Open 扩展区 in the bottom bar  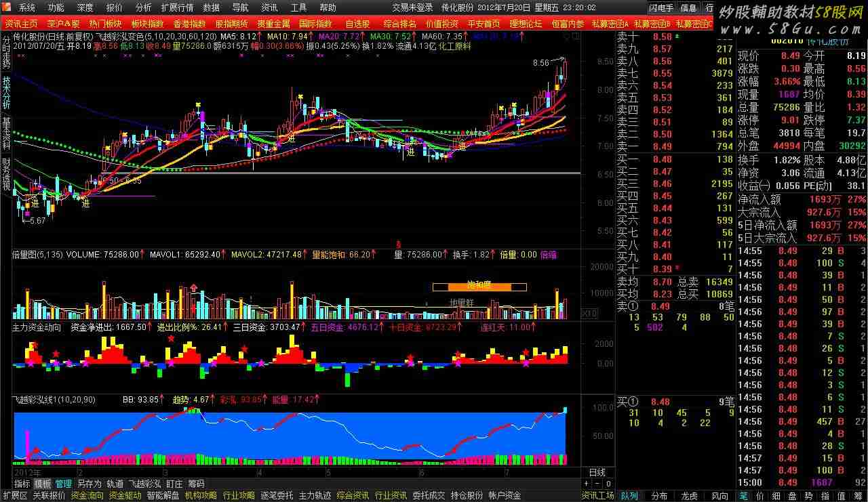point(14,496)
